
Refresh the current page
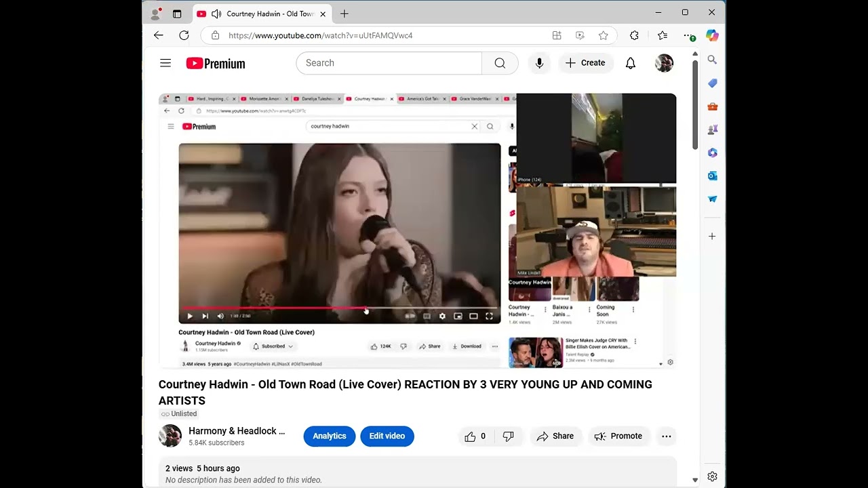[x=184, y=35]
